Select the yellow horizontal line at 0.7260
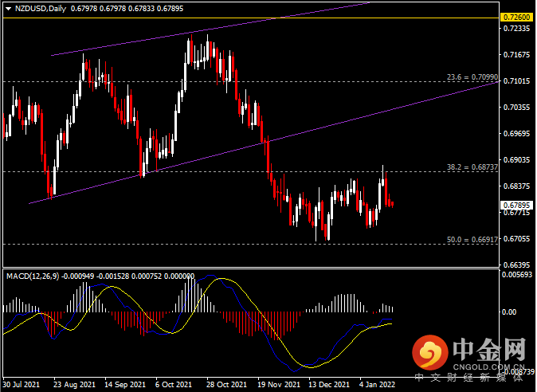 [x=239, y=18]
